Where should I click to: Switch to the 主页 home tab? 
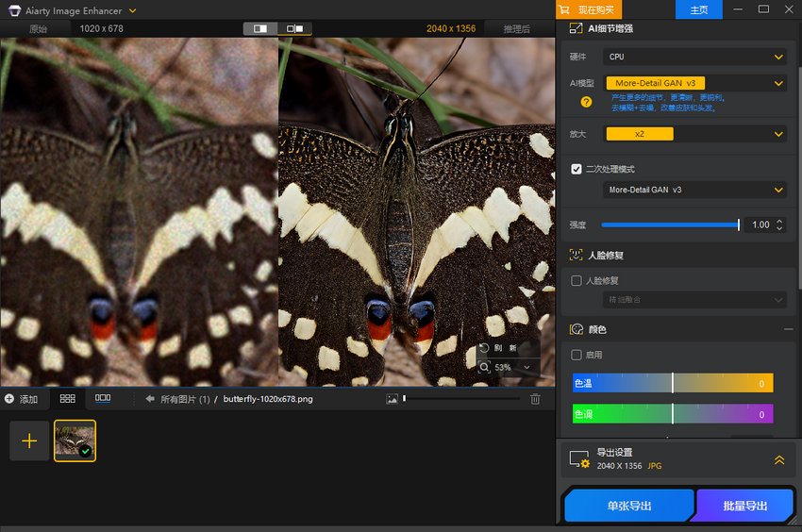[x=699, y=9]
